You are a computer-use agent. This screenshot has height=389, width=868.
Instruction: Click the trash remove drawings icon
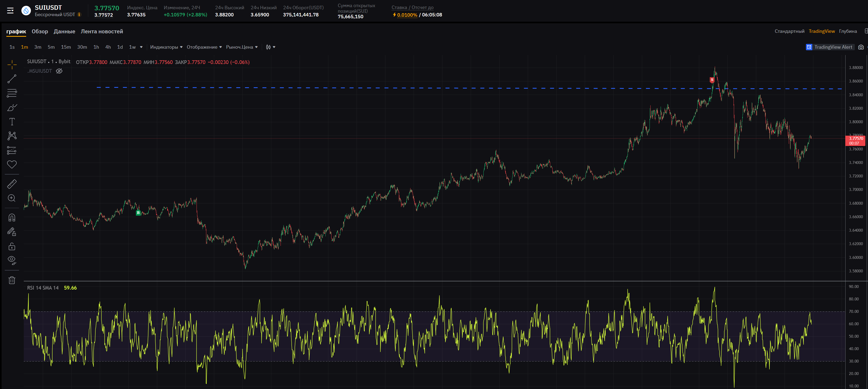pyautogui.click(x=12, y=280)
